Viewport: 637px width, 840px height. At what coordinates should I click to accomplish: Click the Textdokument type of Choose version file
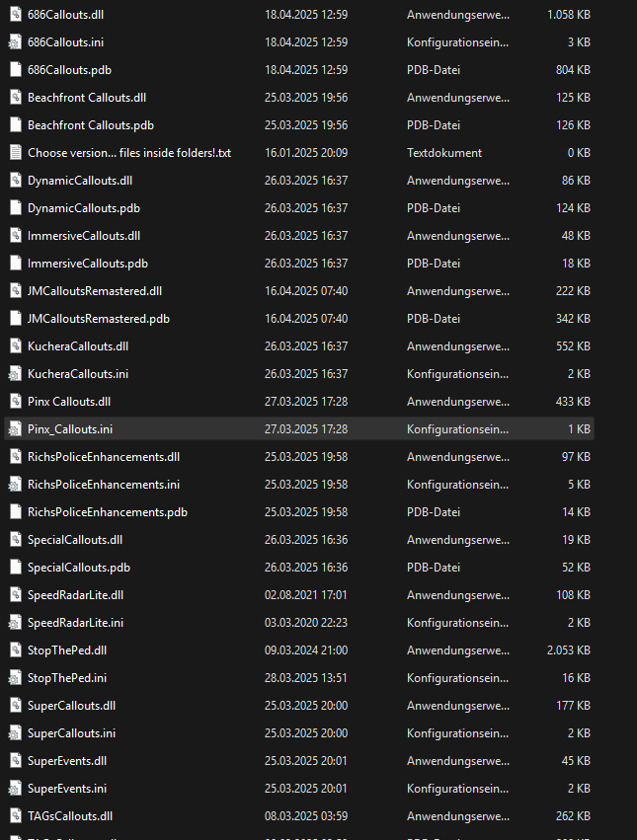[444, 153]
